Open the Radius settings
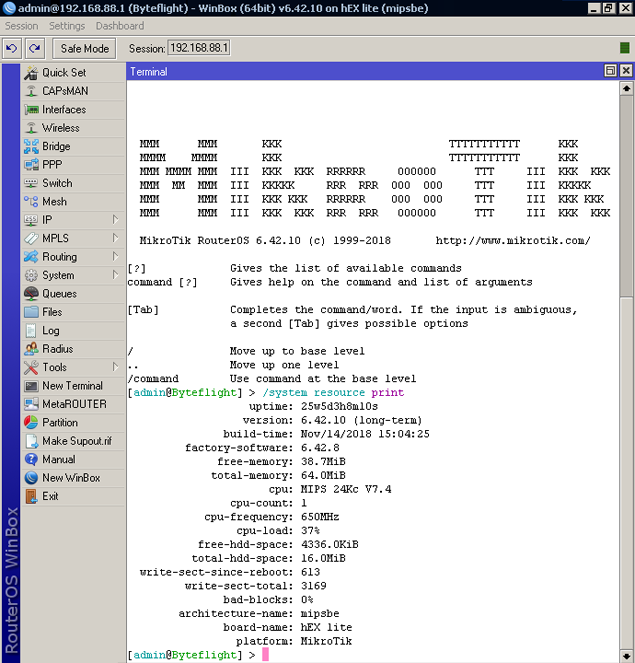This screenshot has width=635, height=663. point(73,349)
